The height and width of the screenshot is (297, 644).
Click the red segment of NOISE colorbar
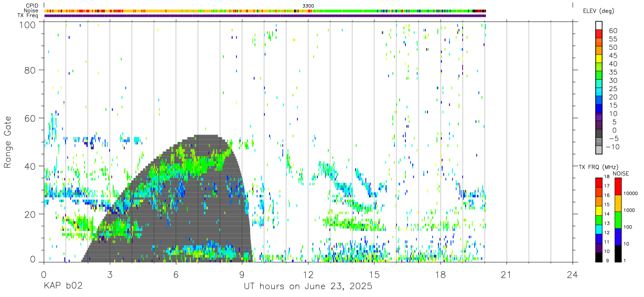coord(618,186)
